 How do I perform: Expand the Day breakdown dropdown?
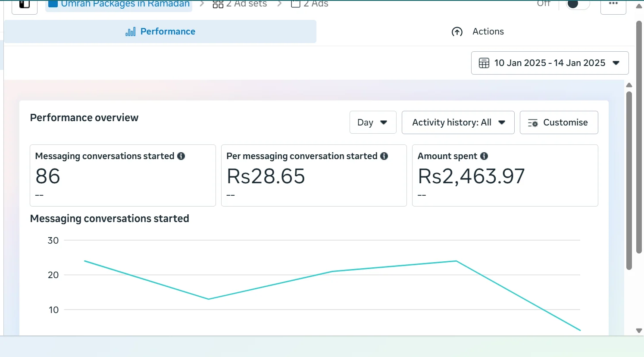click(x=372, y=122)
